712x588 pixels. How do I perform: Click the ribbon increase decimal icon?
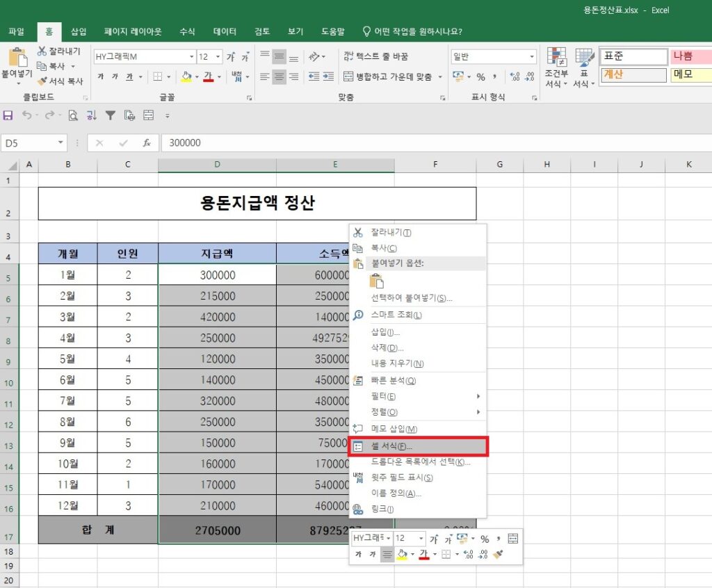pos(515,76)
